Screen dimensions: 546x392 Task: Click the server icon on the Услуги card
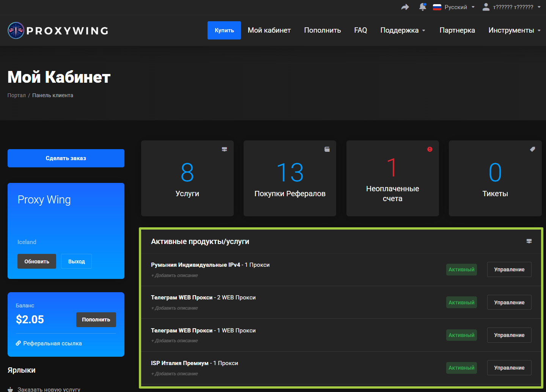[225, 150]
